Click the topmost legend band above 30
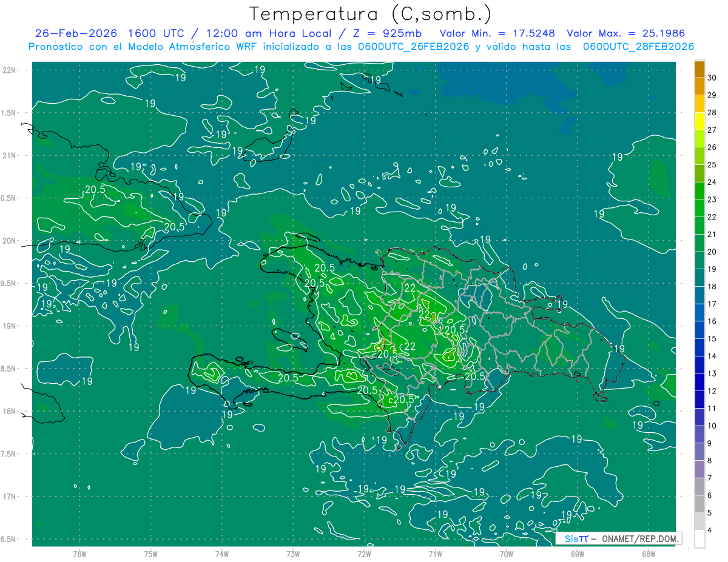Image resolution: width=728 pixels, height=562 pixels. (x=699, y=69)
